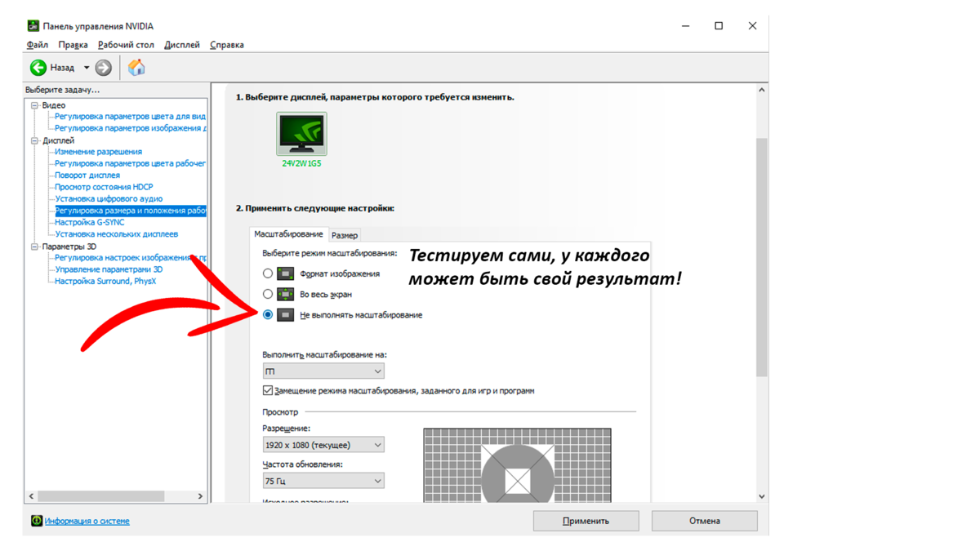Open the Справка menu
This screenshot has width=980, height=551.
pyautogui.click(x=227, y=45)
